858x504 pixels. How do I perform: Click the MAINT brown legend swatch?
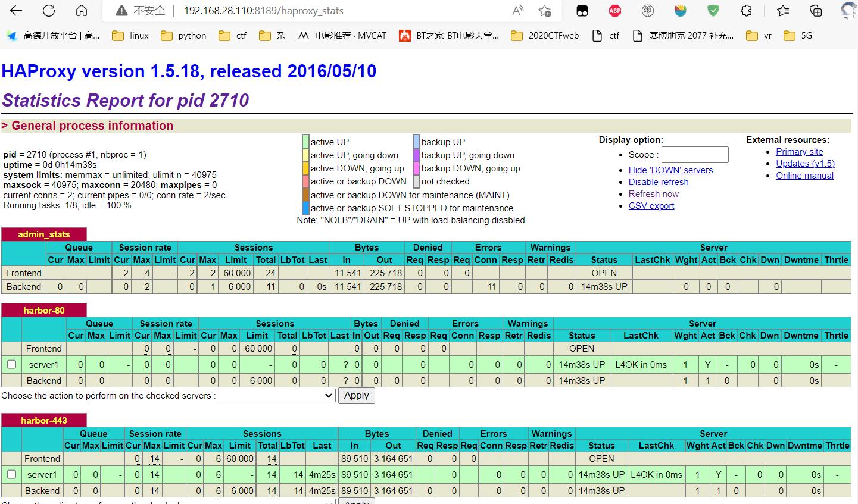click(305, 195)
